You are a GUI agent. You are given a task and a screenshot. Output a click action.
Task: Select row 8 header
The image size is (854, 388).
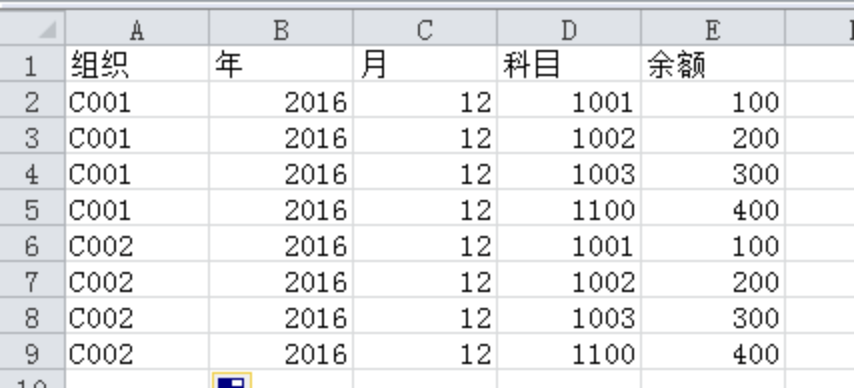tap(32, 316)
